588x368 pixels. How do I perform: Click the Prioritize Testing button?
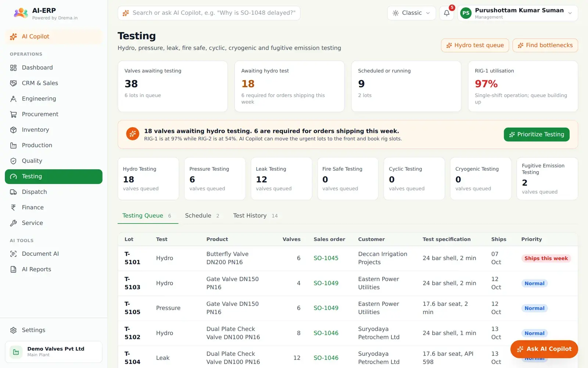[x=537, y=135]
